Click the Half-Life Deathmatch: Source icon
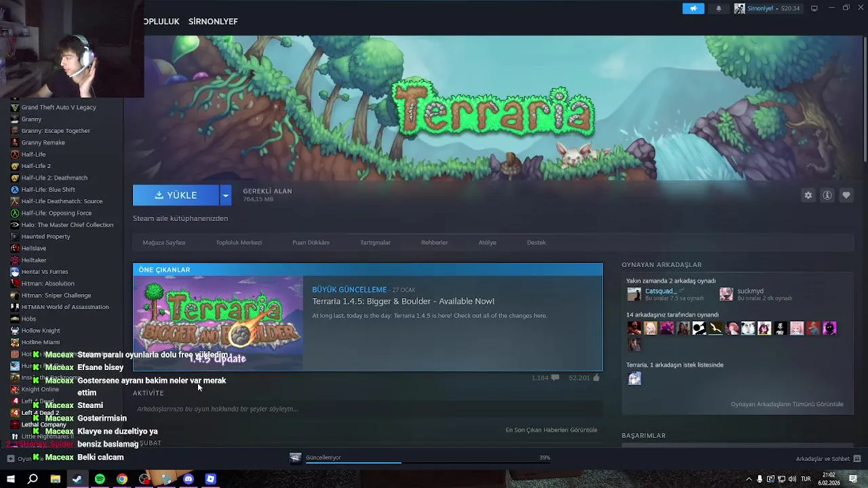The image size is (868, 488). click(x=15, y=201)
